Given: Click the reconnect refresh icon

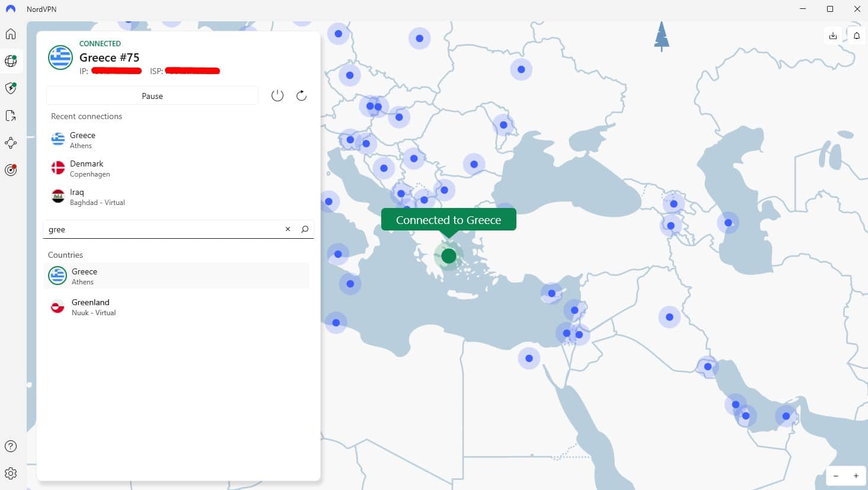Looking at the screenshot, I should click(301, 95).
